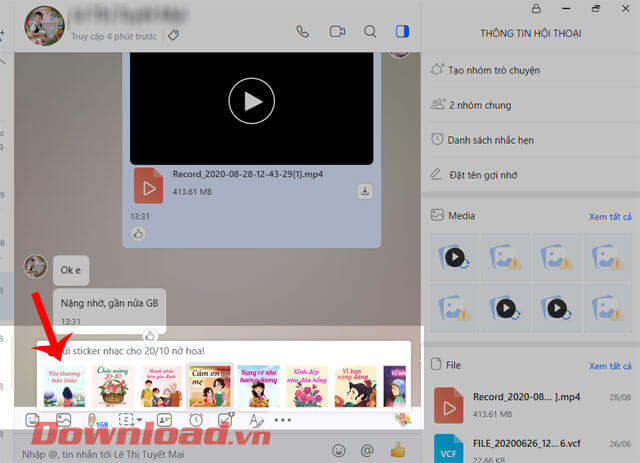Open the sticker picker in chat toolbar
The height and width of the screenshot is (463, 640).
tap(32, 420)
